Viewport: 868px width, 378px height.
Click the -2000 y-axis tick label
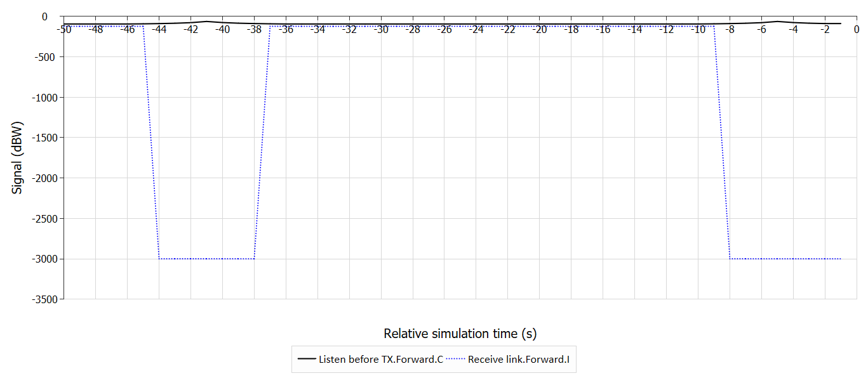tap(40, 178)
